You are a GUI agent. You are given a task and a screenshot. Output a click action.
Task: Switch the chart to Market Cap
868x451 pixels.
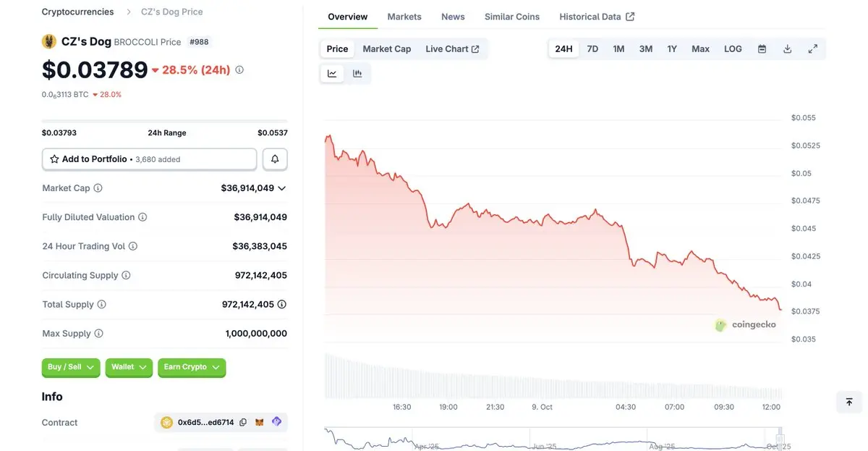tap(386, 49)
